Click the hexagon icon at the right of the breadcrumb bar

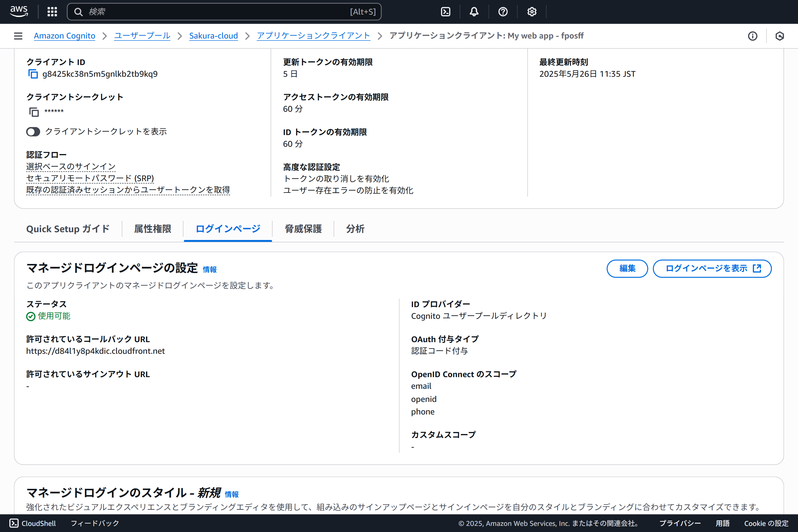(780, 36)
